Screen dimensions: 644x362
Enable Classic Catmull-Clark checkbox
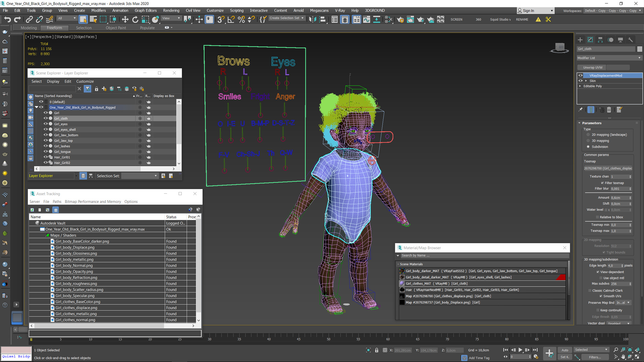coord(590,291)
